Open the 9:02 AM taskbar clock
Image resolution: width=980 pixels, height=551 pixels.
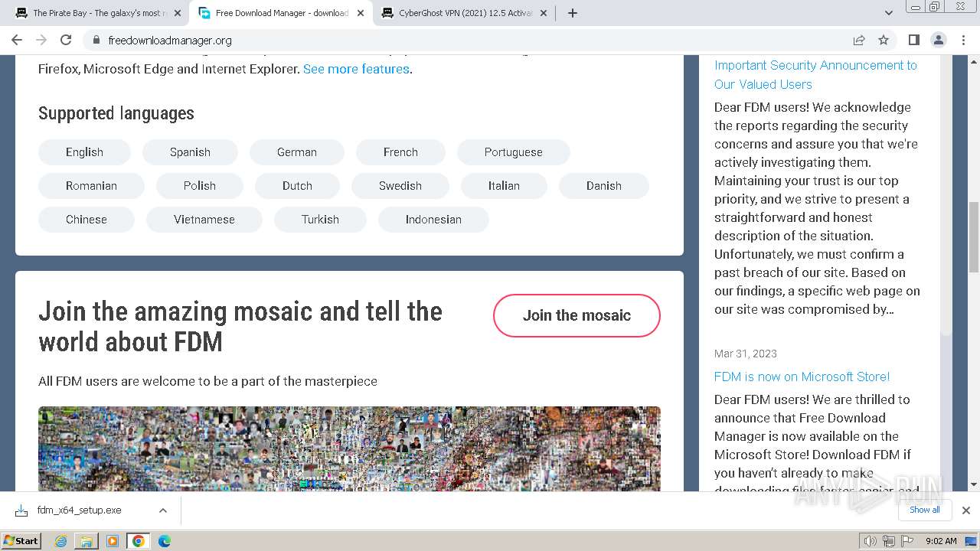941,541
